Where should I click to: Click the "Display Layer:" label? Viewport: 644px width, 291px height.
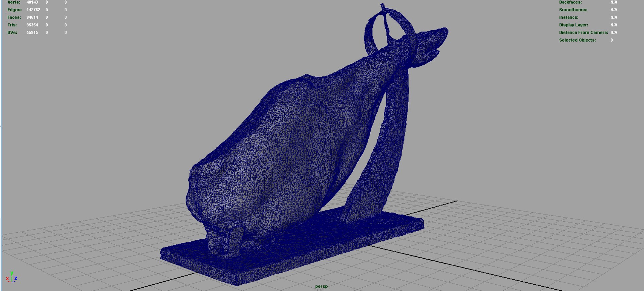tap(574, 25)
